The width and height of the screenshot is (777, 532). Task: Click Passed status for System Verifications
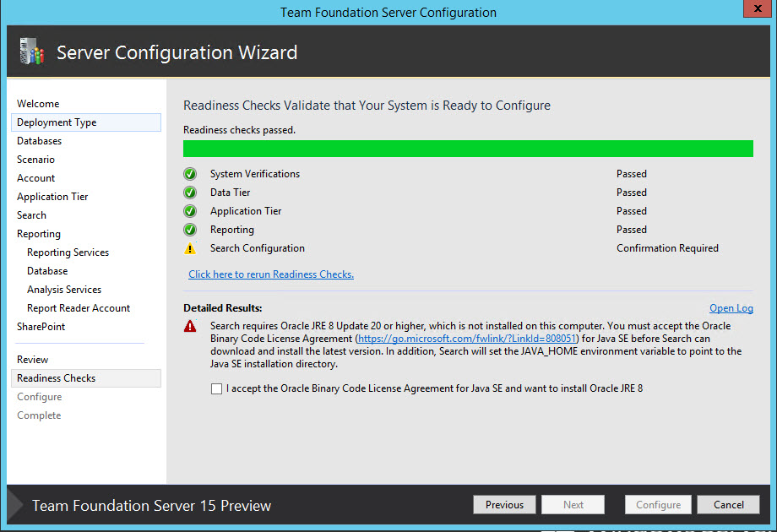[632, 174]
